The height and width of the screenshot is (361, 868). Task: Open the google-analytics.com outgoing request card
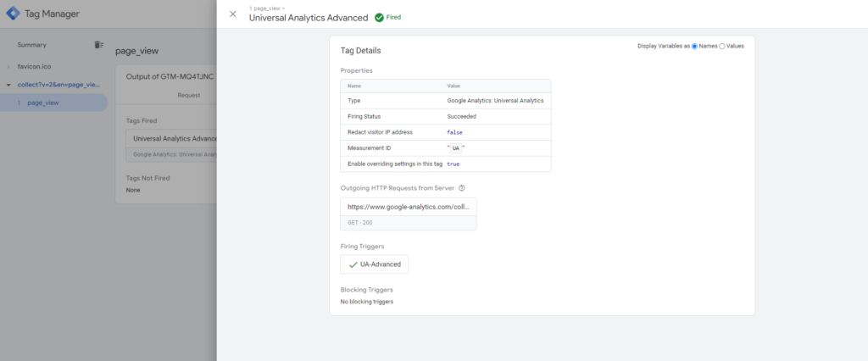pos(409,214)
